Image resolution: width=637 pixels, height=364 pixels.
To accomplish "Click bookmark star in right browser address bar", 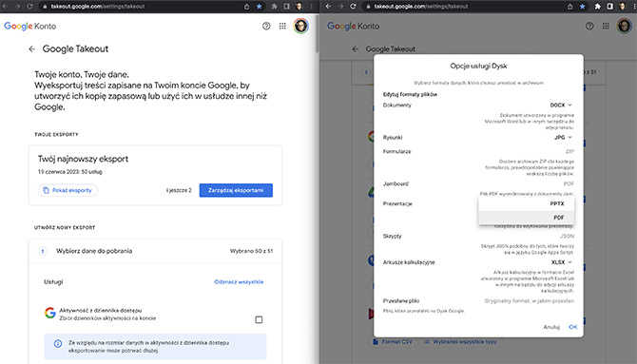I will click(x=582, y=7).
